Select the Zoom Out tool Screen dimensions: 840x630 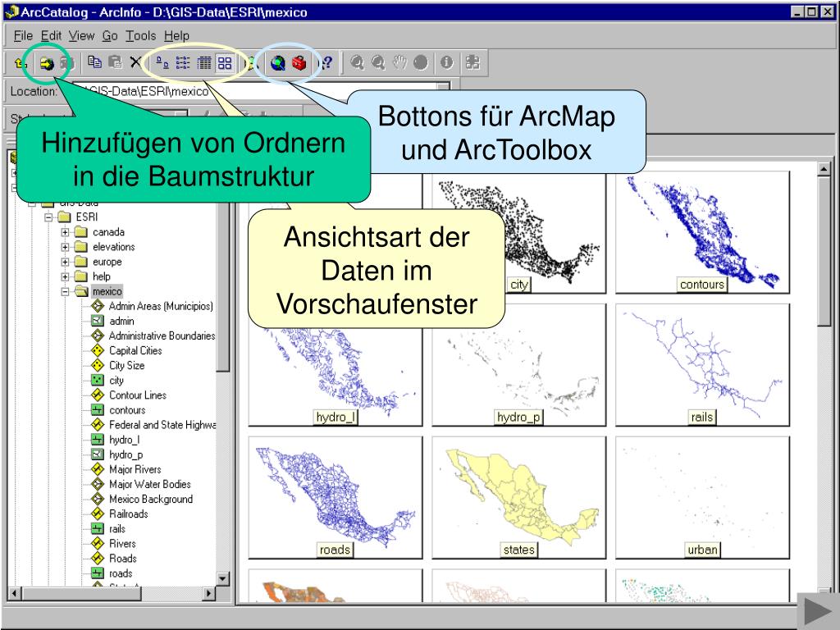point(378,63)
